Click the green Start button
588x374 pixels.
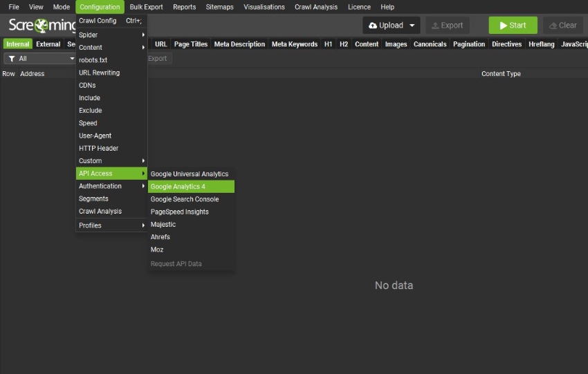pos(513,26)
